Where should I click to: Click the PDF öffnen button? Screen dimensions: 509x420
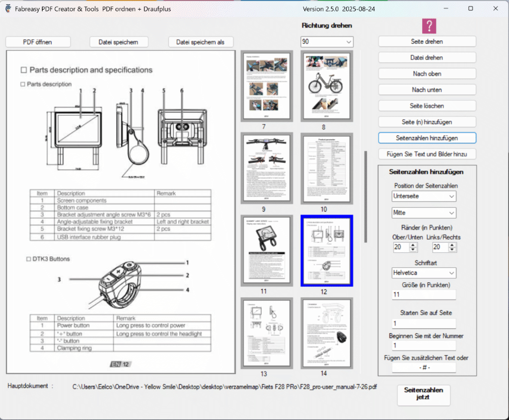pyautogui.click(x=38, y=42)
